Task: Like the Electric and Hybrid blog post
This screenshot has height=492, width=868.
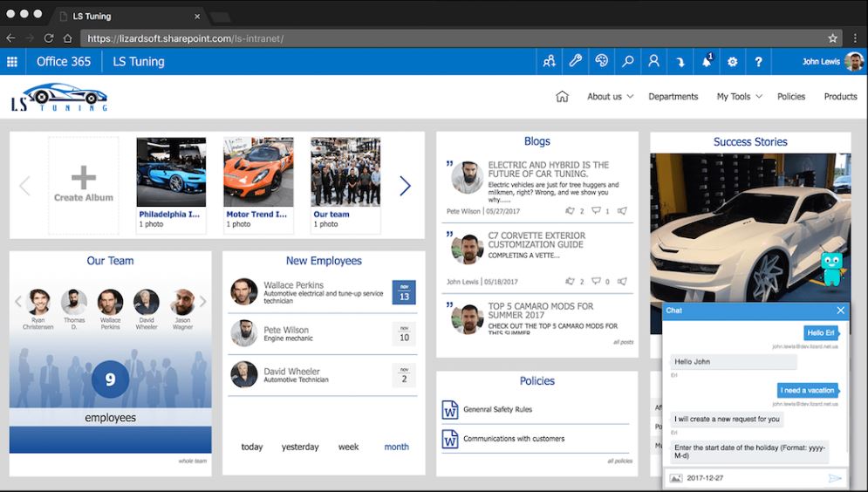Action: point(571,211)
